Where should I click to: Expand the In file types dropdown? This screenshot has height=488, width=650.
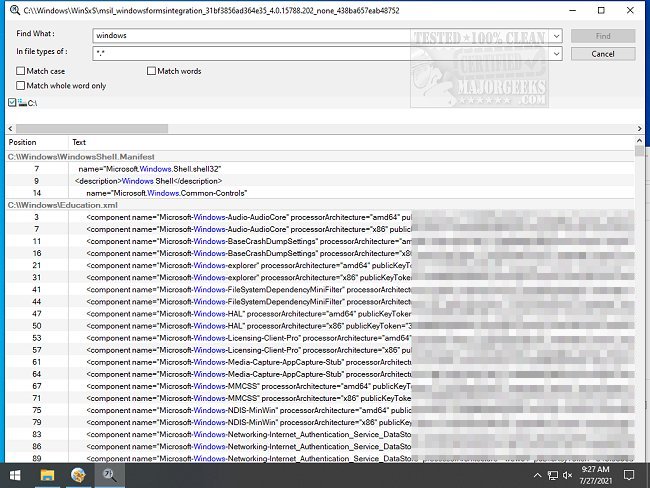[x=556, y=53]
